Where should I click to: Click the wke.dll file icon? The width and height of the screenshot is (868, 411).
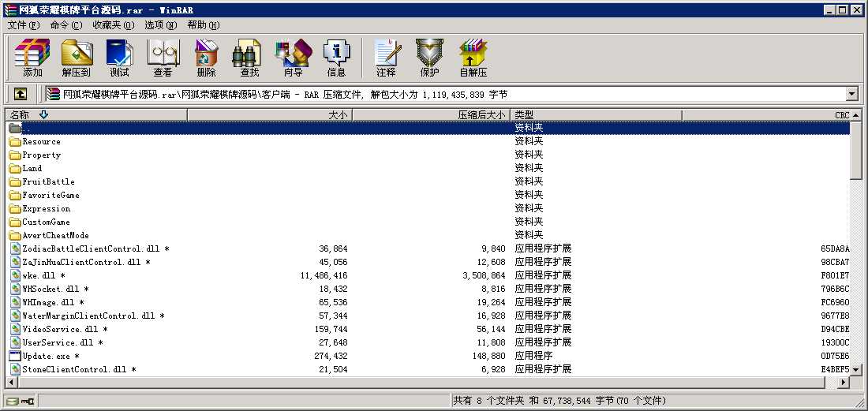pos(15,275)
